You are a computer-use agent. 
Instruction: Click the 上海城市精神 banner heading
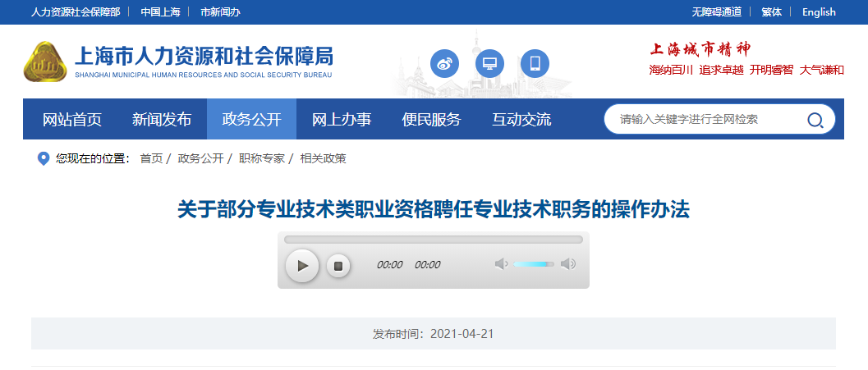click(700, 49)
